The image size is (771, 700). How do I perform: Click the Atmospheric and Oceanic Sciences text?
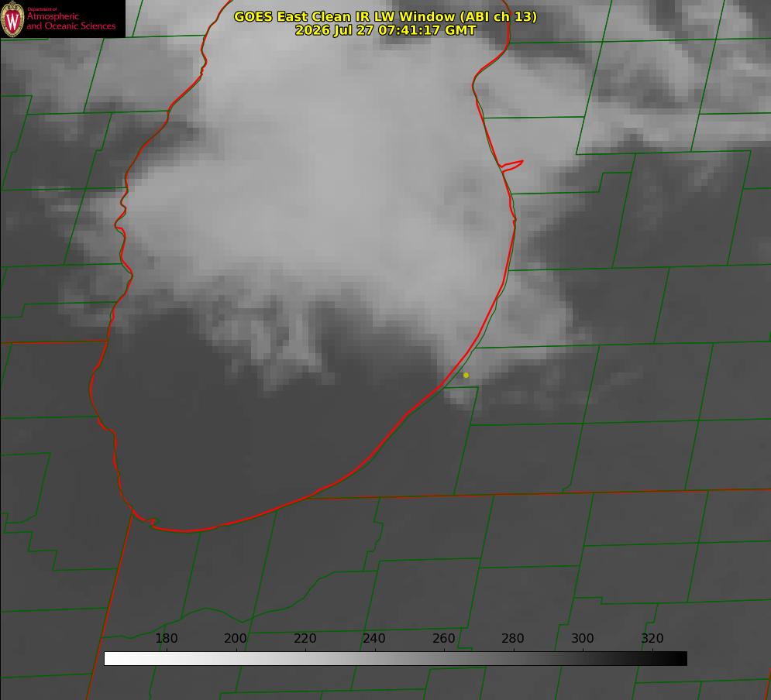(71, 21)
